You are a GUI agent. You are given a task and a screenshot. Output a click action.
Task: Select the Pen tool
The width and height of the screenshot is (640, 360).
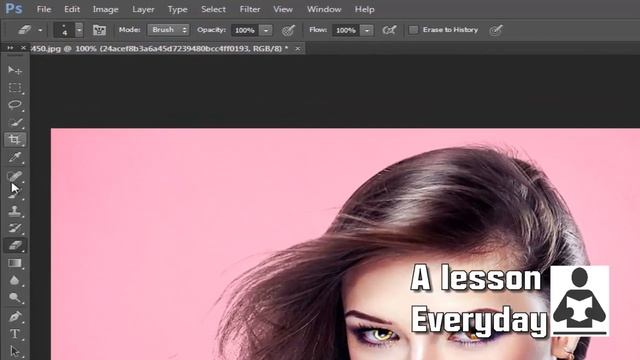click(x=15, y=316)
